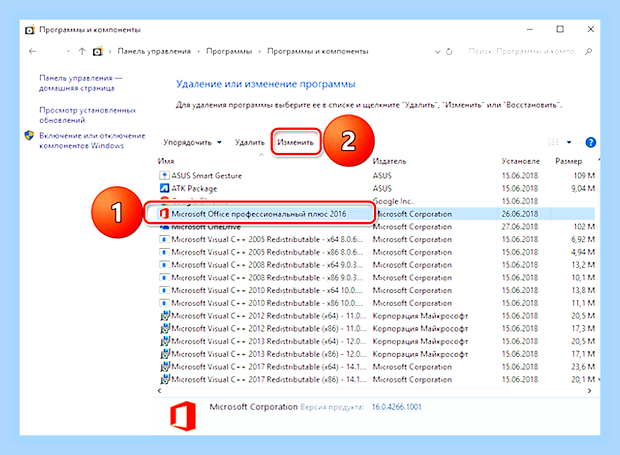Select Visual C++ 2013 Redistributable (x64) row
620x455 pixels.
[x=376, y=341]
